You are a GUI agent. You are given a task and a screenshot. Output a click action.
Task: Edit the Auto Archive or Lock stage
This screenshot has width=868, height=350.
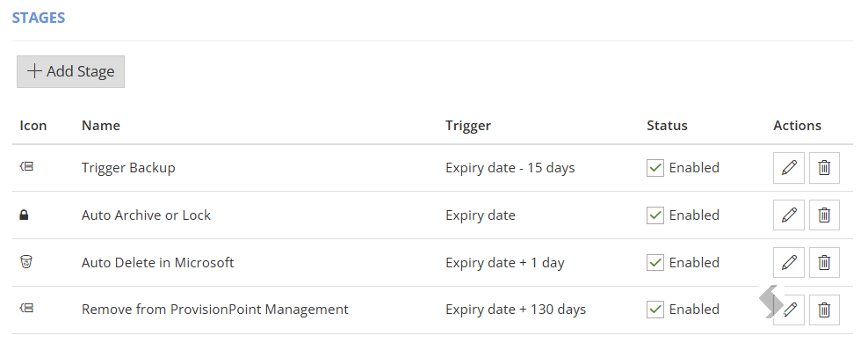point(788,215)
